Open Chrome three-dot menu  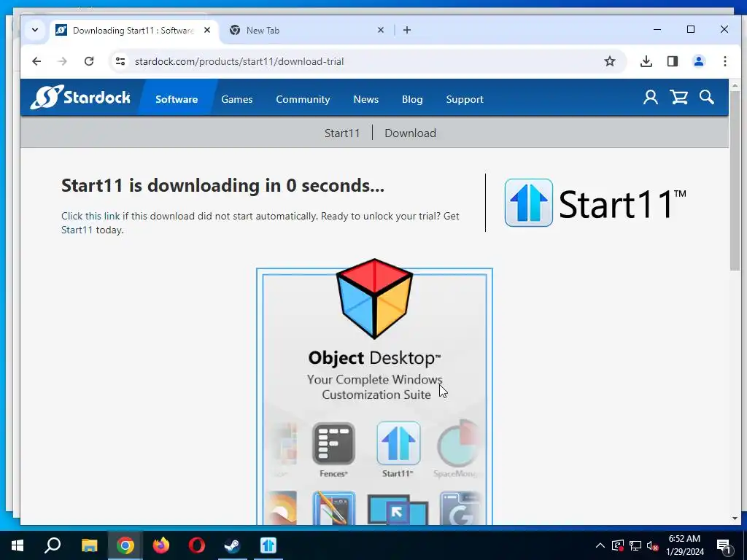pos(724,61)
